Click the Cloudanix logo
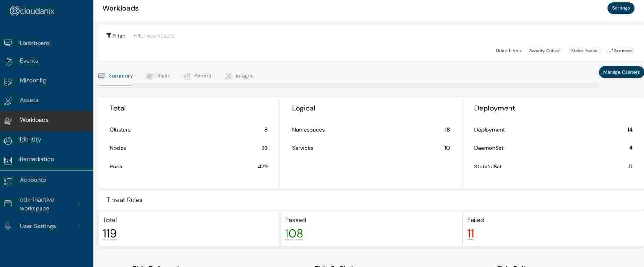Screen dimensions: 644x267 tap(32, 11)
